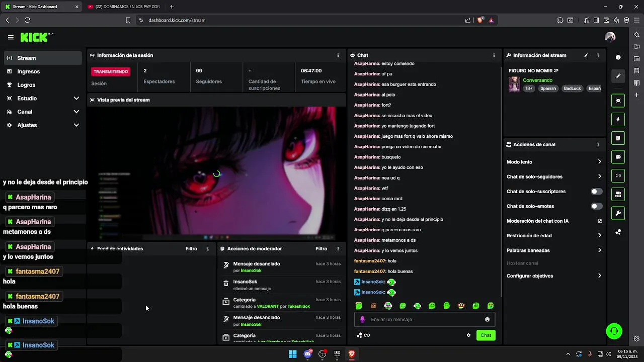
Task: Open Información de la sesión options menu
Action: [x=338, y=55]
